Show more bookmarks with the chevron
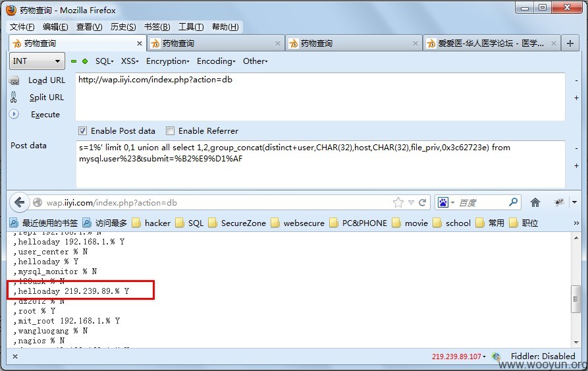 tap(576, 223)
